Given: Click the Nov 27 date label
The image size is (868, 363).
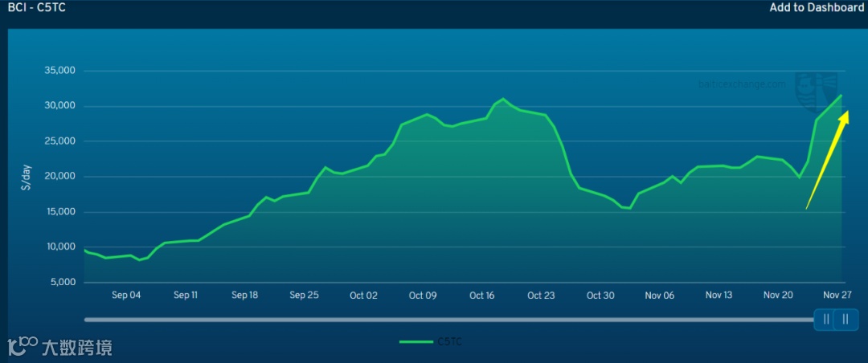Looking at the screenshot, I should [x=837, y=296].
